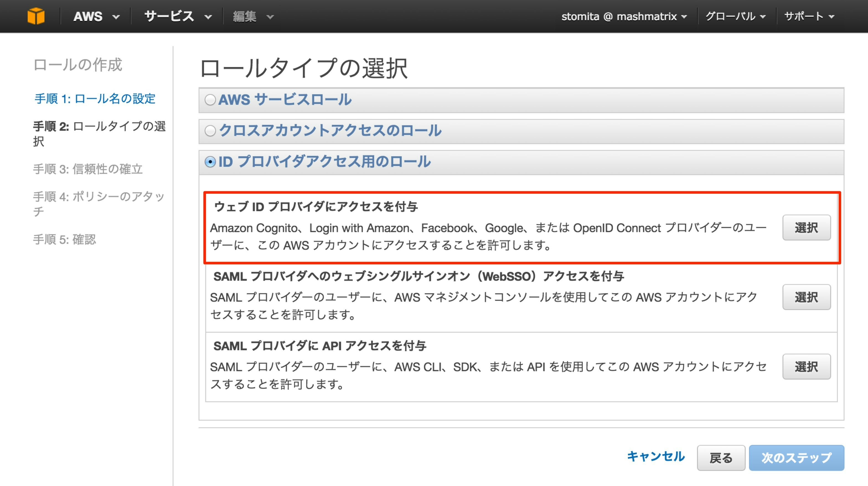Open the AWS dropdown menu

96,16
